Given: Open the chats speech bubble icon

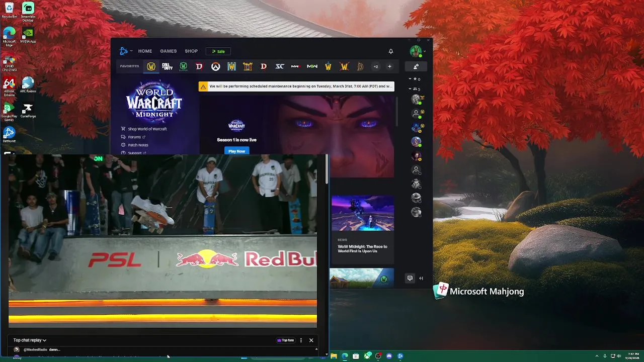Looking at the screenshot, I should pyautogui.click(x=410, y=278).
